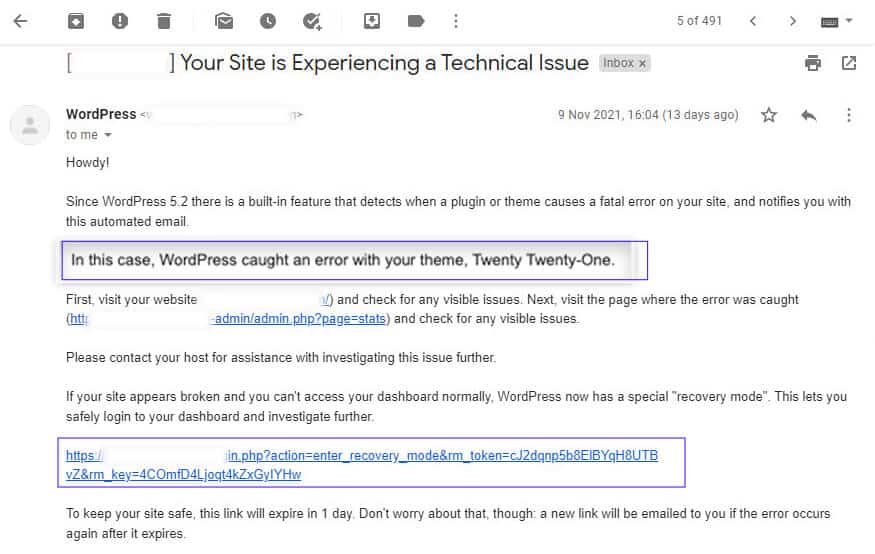
Task: Print all with printer icon
Action: coord(813,63)
